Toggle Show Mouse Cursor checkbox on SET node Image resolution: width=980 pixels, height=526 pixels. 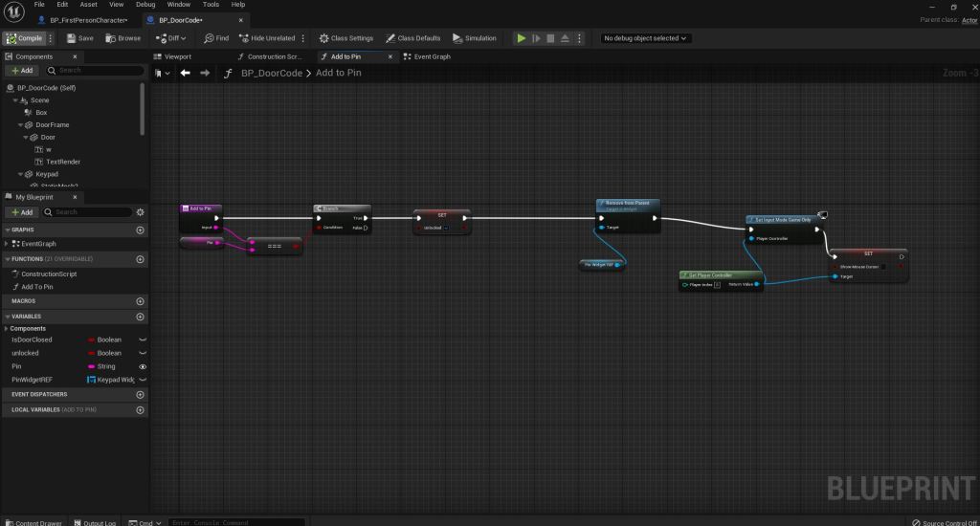(885, 267)
